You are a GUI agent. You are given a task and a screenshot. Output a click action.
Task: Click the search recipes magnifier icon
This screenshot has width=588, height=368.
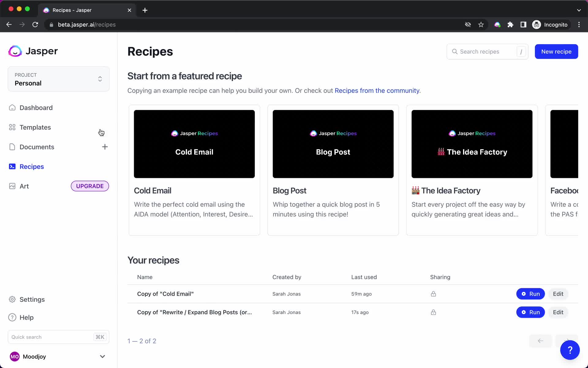(x=455, y=51)
